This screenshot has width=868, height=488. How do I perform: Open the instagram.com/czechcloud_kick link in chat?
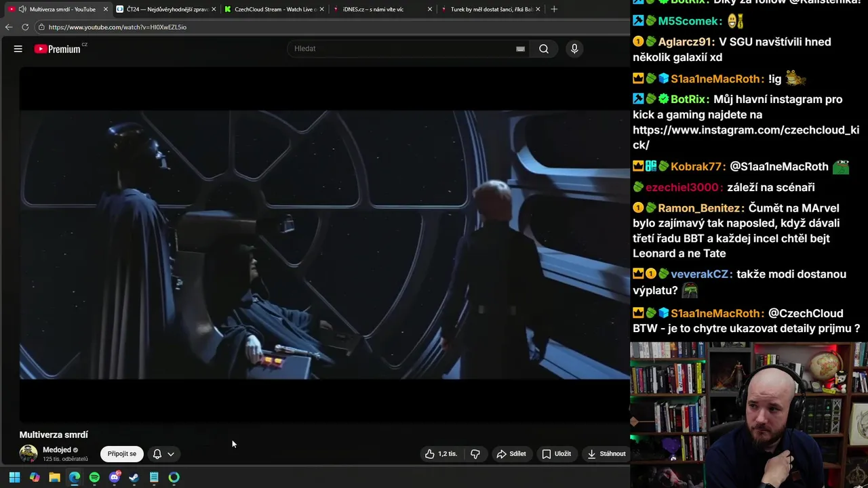click(746, 137)
